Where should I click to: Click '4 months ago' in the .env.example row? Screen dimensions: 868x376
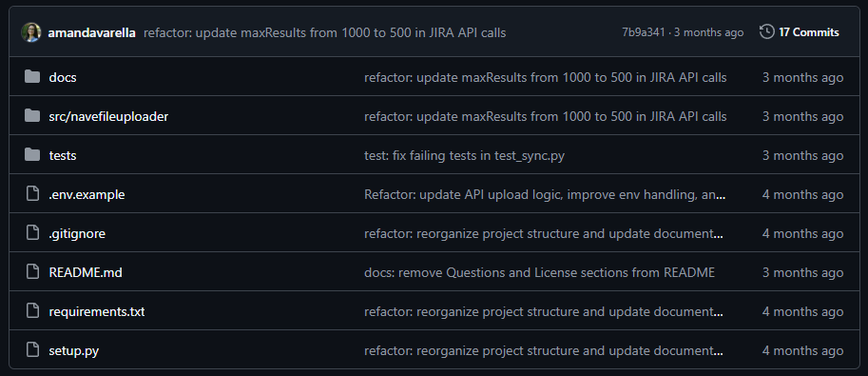tap(802, 194)
